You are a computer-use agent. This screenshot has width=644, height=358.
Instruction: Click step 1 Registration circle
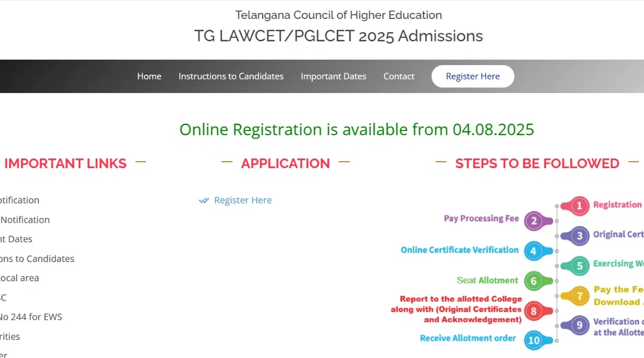click(579, 206)
